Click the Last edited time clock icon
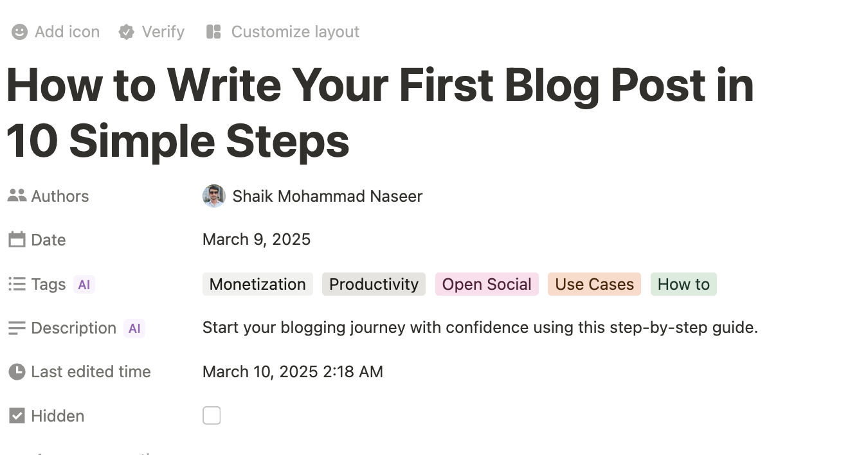This screenshot has width=868, height=455. point(17,371)
